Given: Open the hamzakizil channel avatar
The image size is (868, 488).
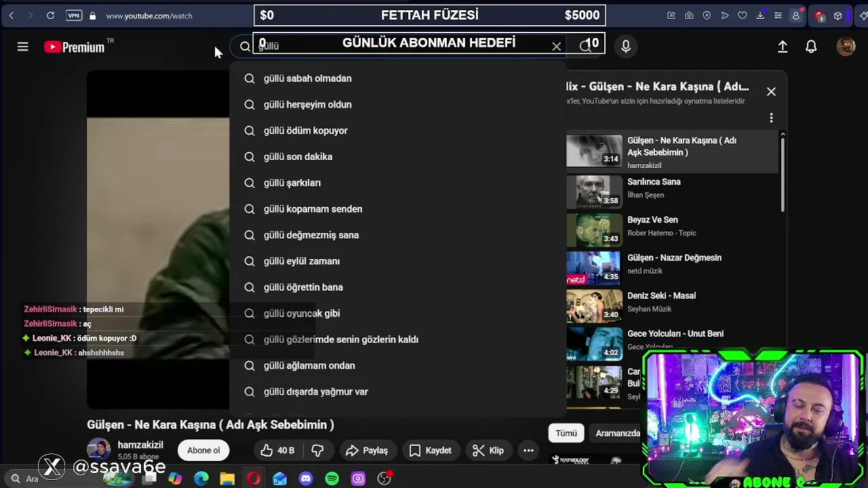Looking at the screenshot, I should click(98, 450).
